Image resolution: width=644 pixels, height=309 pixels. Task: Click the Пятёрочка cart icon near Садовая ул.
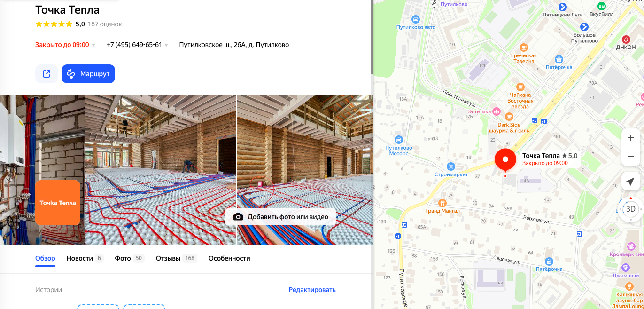click(549, 261)
